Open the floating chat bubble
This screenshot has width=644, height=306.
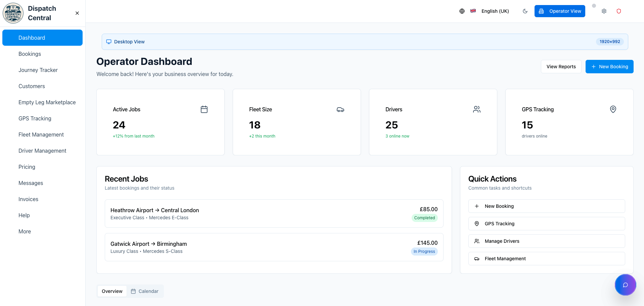[x=625, y=285]
